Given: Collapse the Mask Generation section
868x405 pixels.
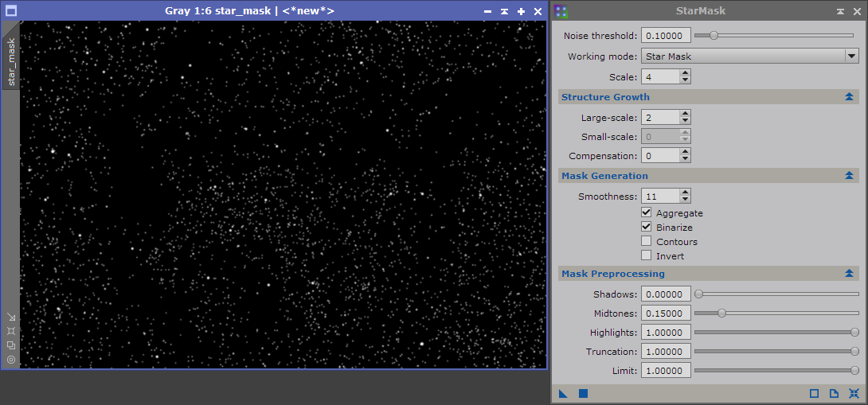Looking at the screenshot, I should (x=849, y=175).
